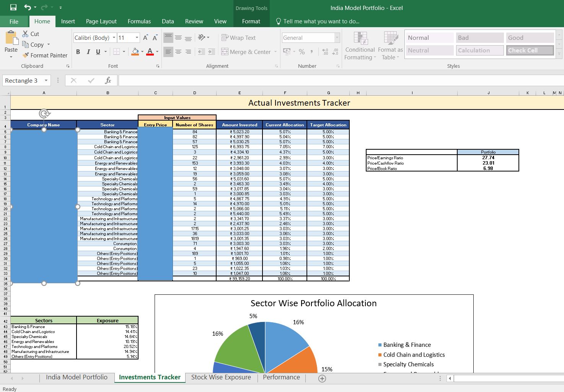Click the Orientation text angle icon
564x392 pixels.
pos(202,38)
